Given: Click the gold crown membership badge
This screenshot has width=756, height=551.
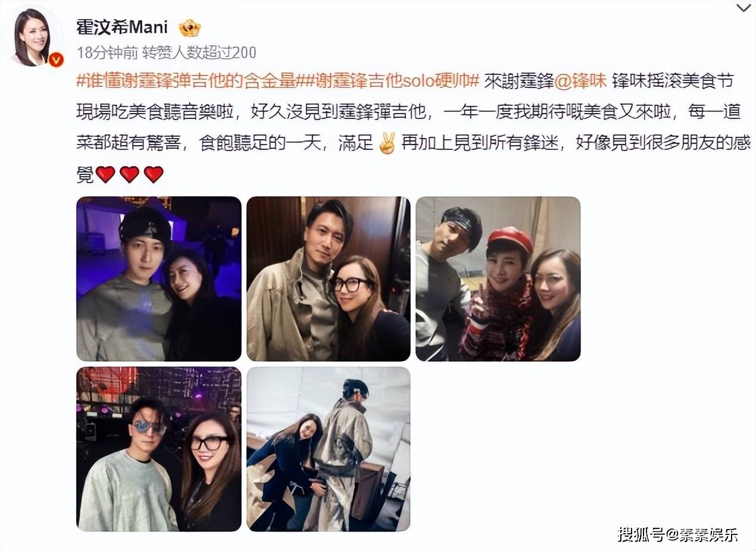Looking at the screenshot, I should (190, 27).
